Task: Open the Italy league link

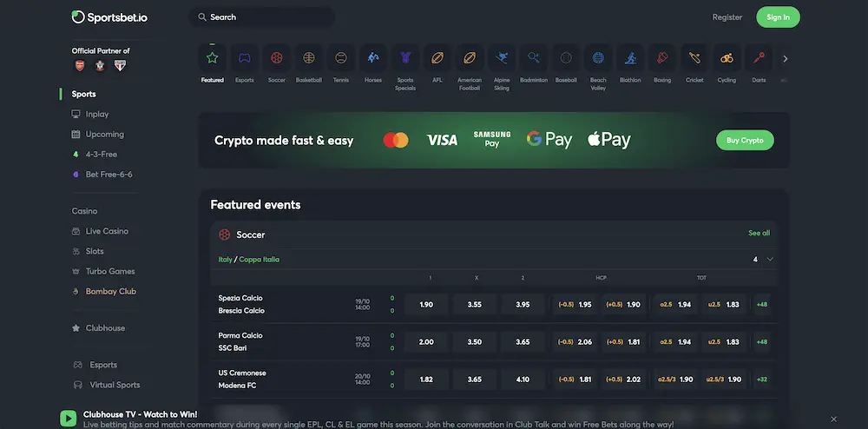Action: coord(226,259)
